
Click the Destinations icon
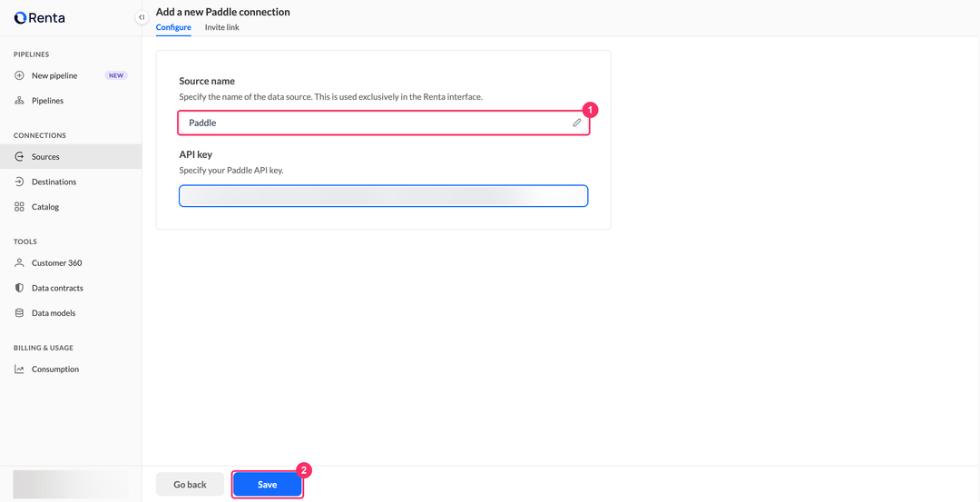(19, 182)
